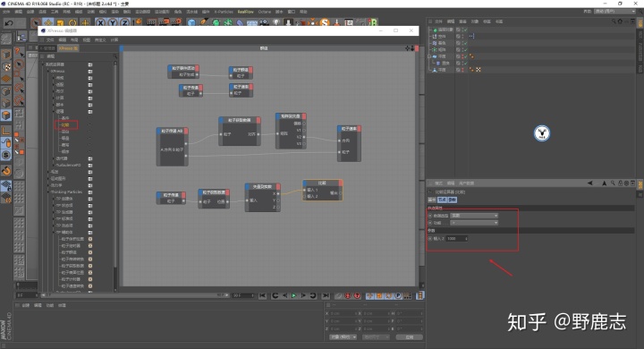
Task: Open 节点 tab in Attribute Manager
Action: pos(442,200)
